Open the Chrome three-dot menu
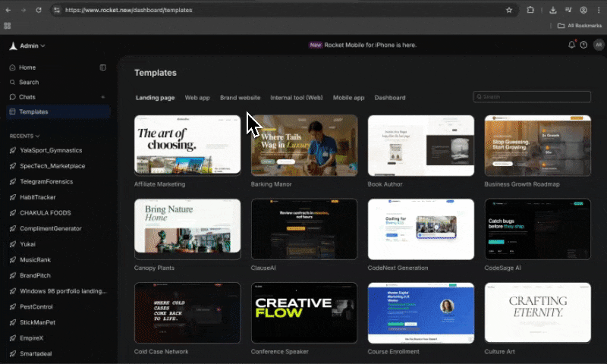 [598, 11]
